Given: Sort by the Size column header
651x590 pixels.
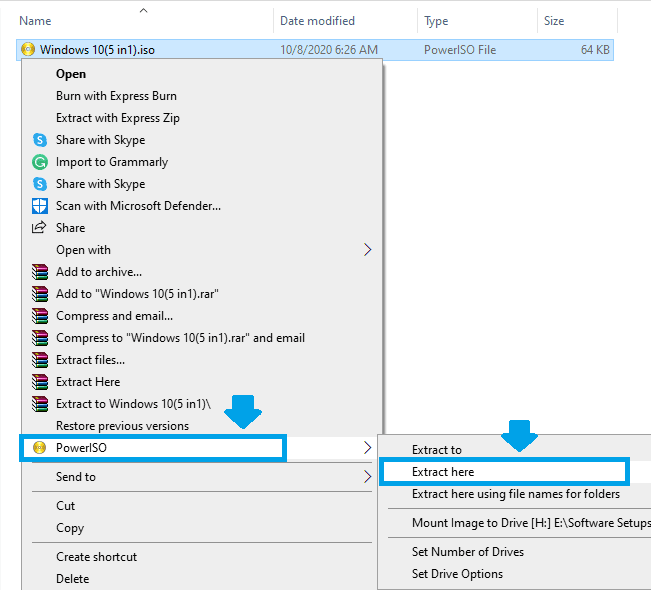Looking at the screenshot, I should point(554,21).
